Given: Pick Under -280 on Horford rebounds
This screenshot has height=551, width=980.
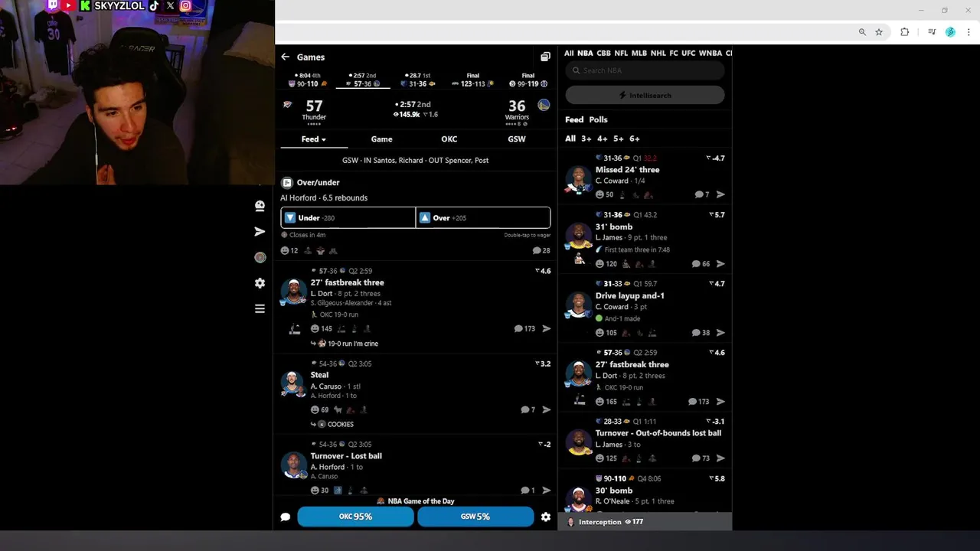Looking at the screenshot, I should point(348,217).
